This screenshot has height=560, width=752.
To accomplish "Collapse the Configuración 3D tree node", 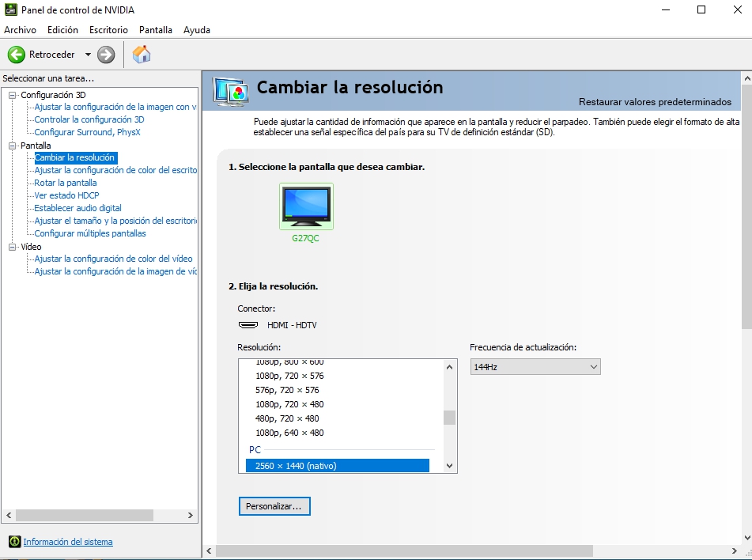I will [x=13, y=95].
